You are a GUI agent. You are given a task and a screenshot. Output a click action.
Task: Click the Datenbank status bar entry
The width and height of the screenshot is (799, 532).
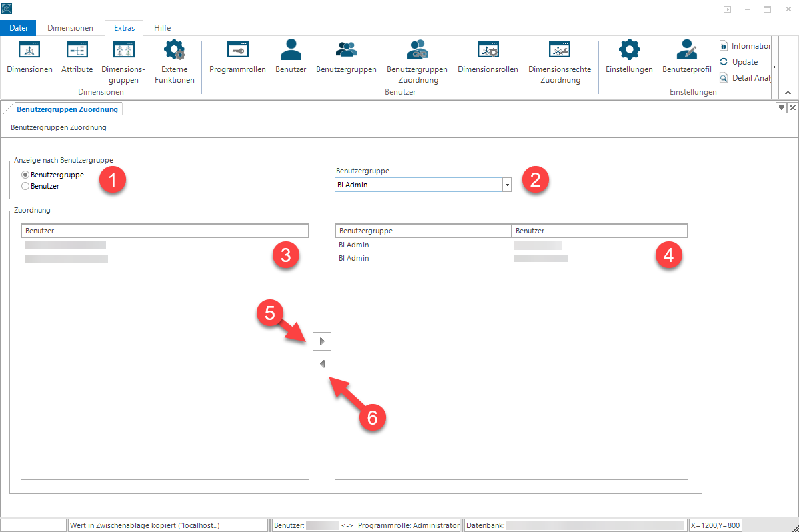pyautogui.click(x=576, y=525)
